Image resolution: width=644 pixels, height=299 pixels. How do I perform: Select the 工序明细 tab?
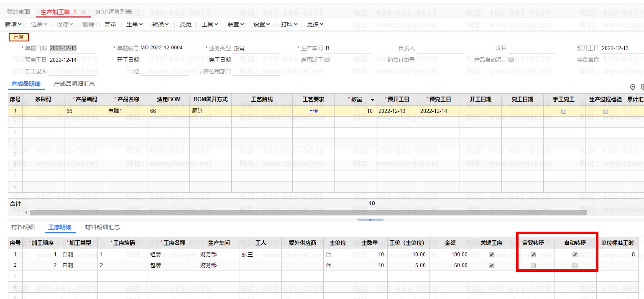point(60,227)
